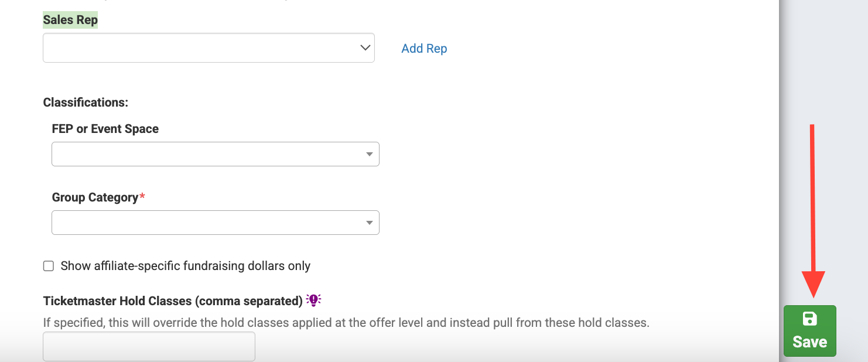Select the highlighted Sales Rep label
The width and height of the screenshot is (868, 362).
pos(70,20)
